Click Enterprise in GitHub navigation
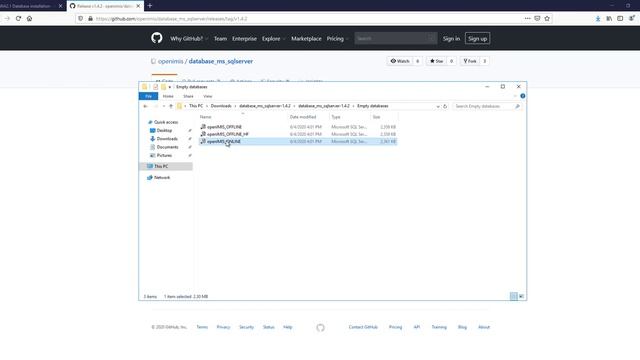The width and height of the screenshot is (640, 360). coord(244,38)
